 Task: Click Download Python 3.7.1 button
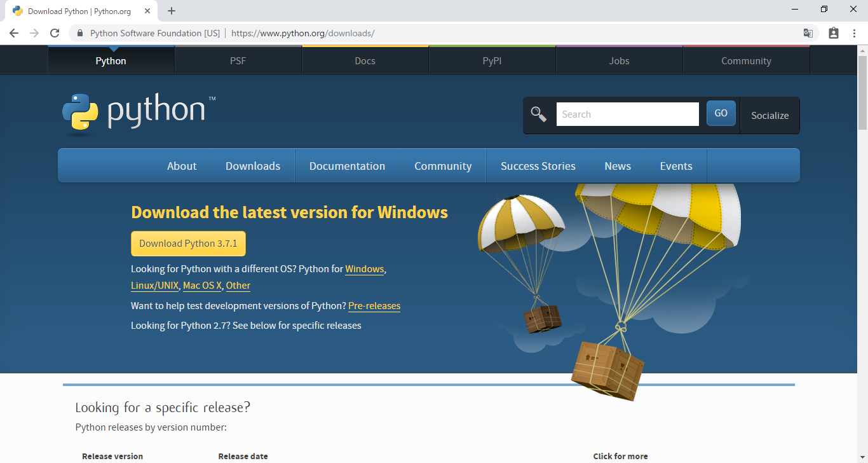coord(188,244)
